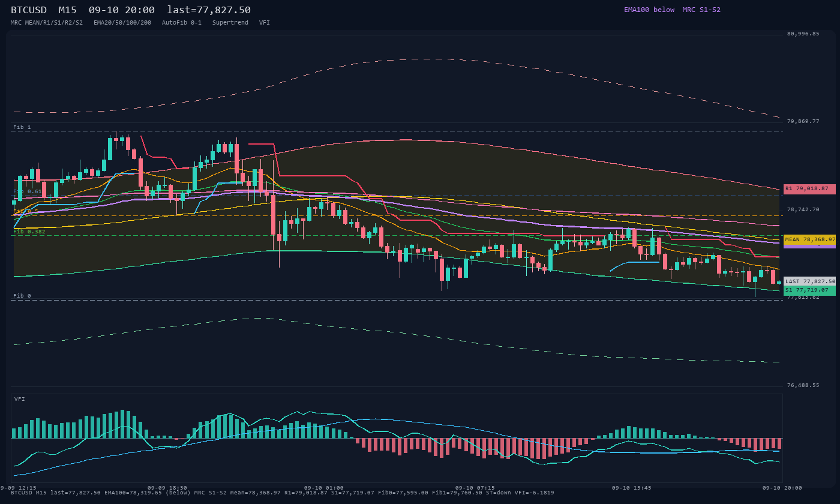The height and width of the screenshot is (504, 840).
Task: Click the 09-09 12:15 time axis label
Action: (19, 488)
